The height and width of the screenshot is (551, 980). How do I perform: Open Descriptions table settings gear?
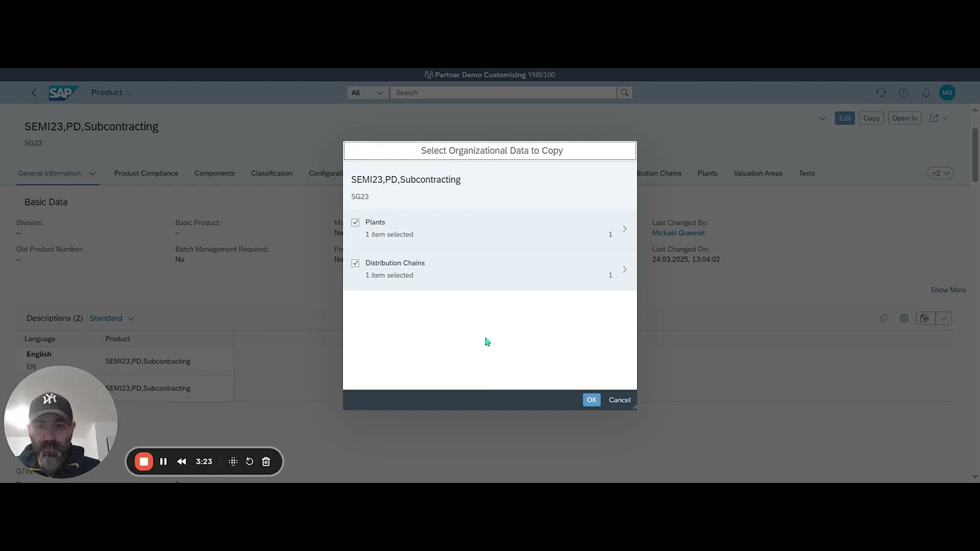(903, 318)
